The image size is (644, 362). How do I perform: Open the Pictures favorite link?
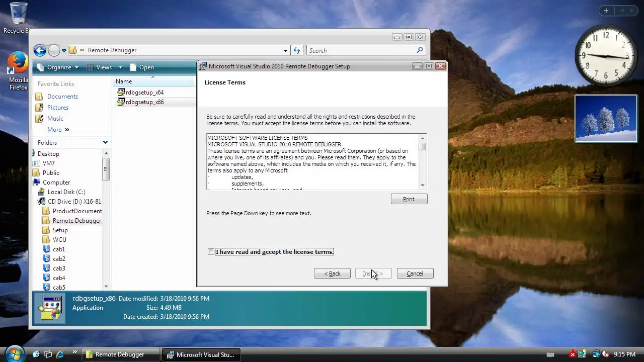(58, 108)
